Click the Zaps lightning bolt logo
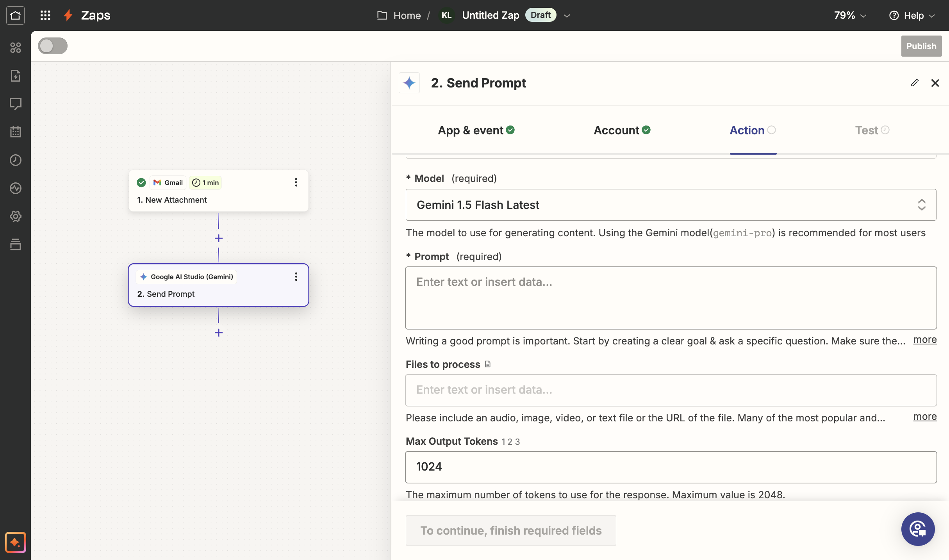The height and width of the screenshot is (560, 949). pyautogui.click(x=68, y=15)
